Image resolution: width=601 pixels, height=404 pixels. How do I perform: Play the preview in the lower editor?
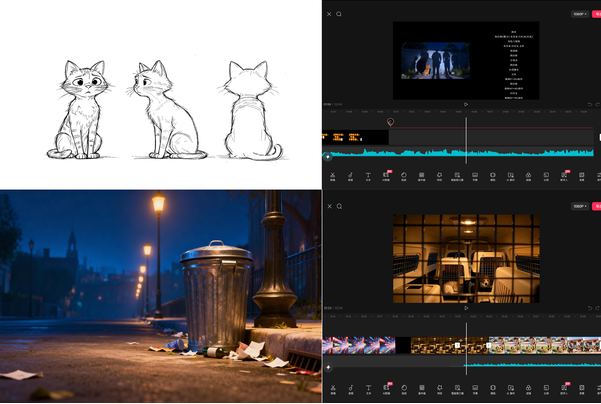point(466,308)
